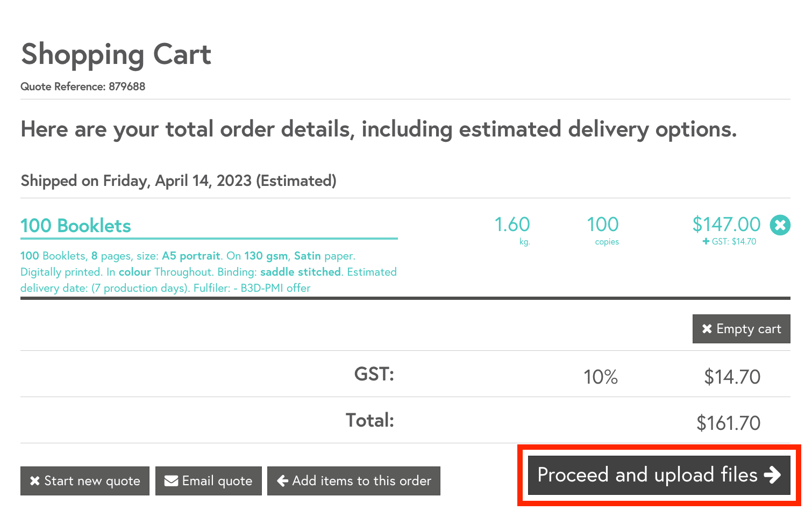Click the estimated shipping date line

(179, 181)
